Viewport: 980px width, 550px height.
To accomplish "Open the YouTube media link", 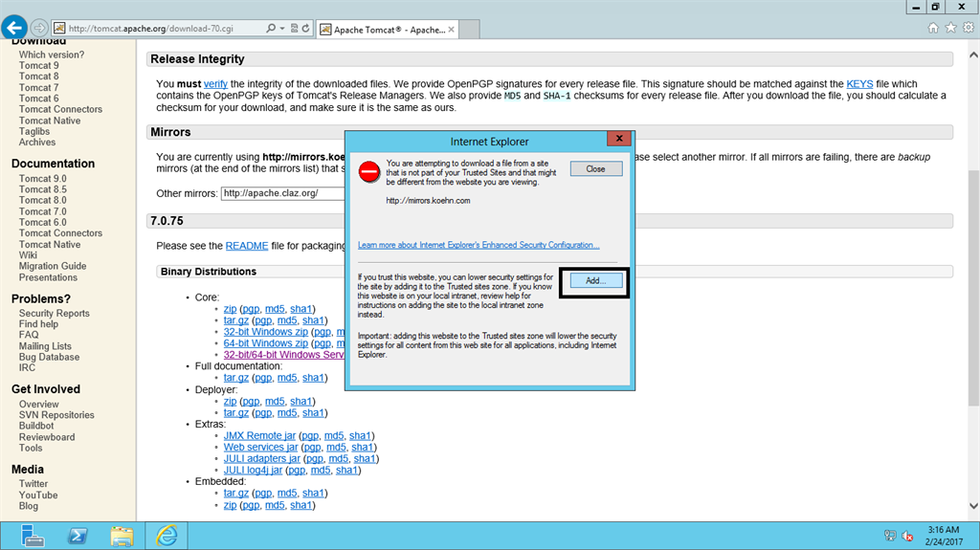I will pyautogui.click(x=38, y=495).
